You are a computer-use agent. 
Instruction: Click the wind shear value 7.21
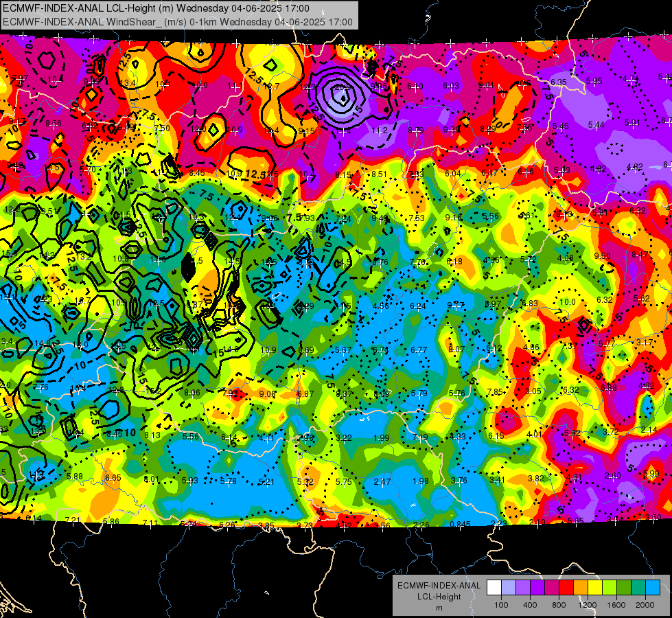73,520
